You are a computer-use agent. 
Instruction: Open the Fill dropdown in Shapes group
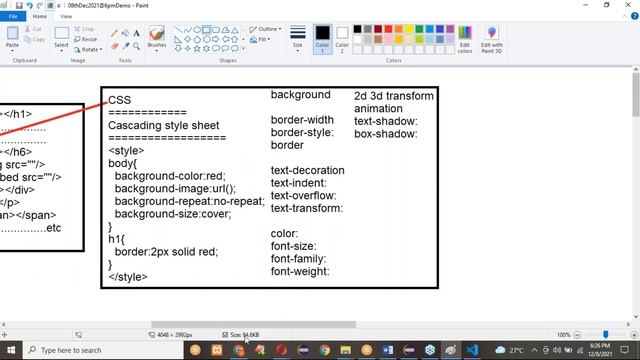click(x=260, y=39)
